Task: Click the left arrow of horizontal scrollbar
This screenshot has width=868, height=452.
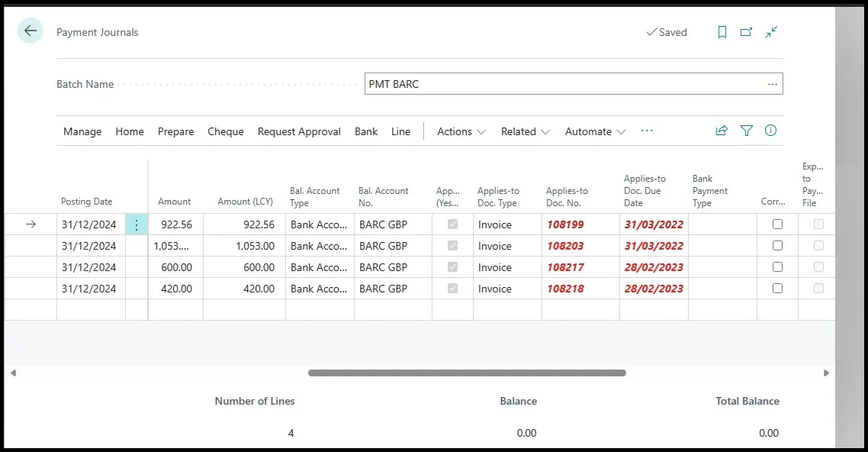Action: (13, 373)
